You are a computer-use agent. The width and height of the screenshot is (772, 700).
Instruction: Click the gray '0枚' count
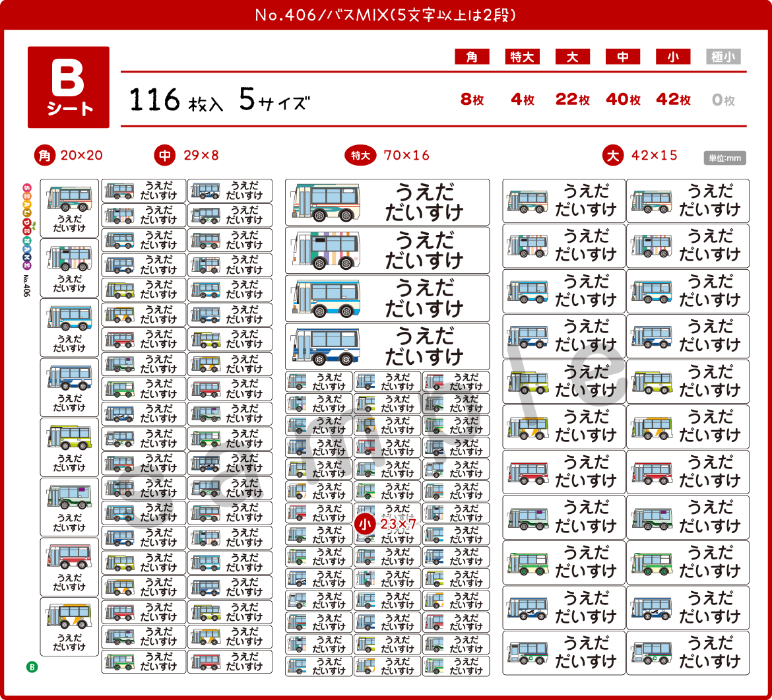tap(723, 100)
